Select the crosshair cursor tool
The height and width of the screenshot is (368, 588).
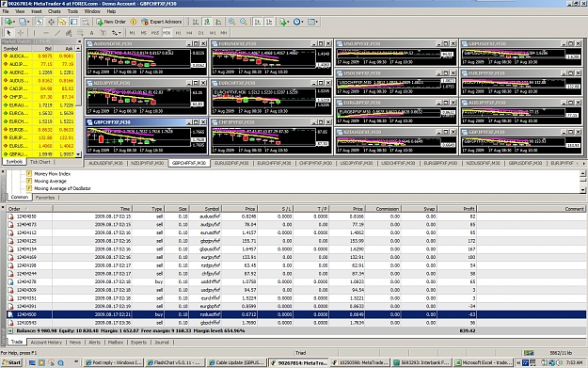pos(21,33)
